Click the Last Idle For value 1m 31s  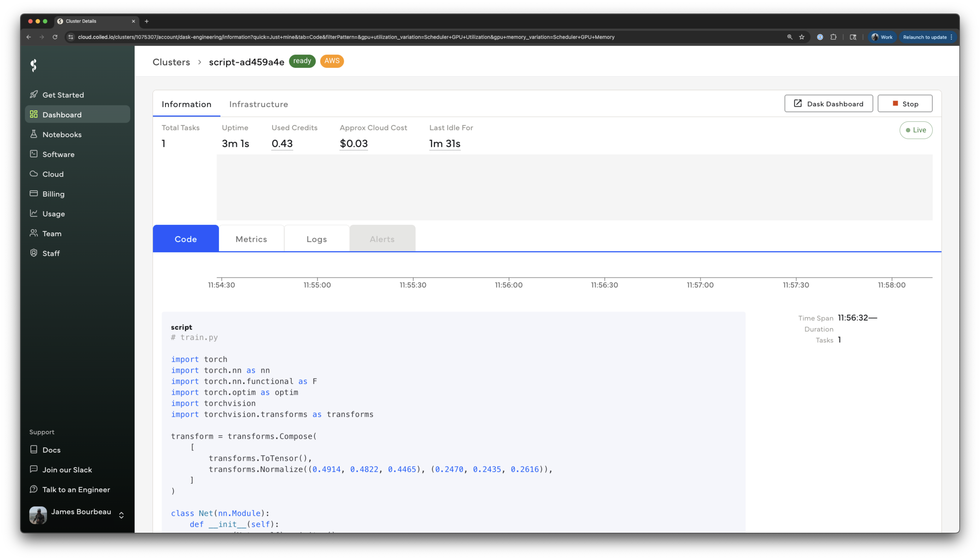pyautogui.click(x=445, y=143)
